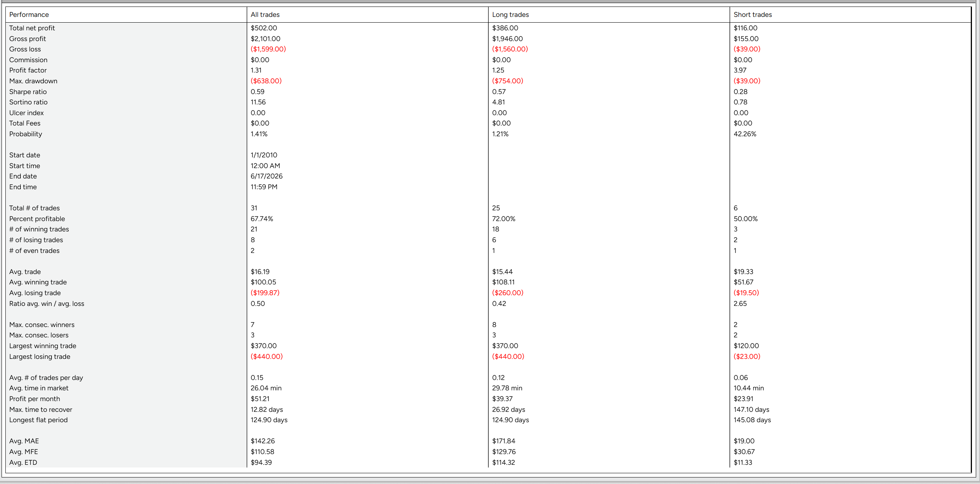
Task: Select the "Max. drawdown" row label
Action: click(x=33, y=81)
